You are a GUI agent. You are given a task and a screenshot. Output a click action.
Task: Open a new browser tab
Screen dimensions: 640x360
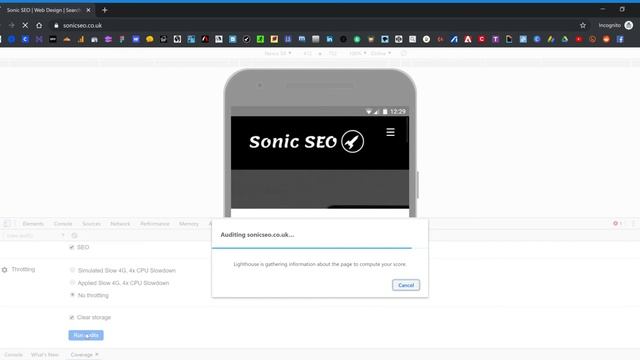coord(104,10)
